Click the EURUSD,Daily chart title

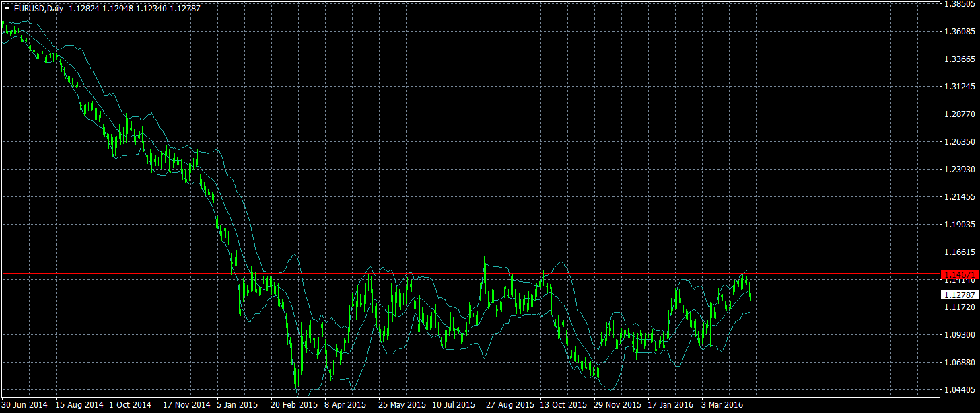pyautogui.click(x=38, y=8)
